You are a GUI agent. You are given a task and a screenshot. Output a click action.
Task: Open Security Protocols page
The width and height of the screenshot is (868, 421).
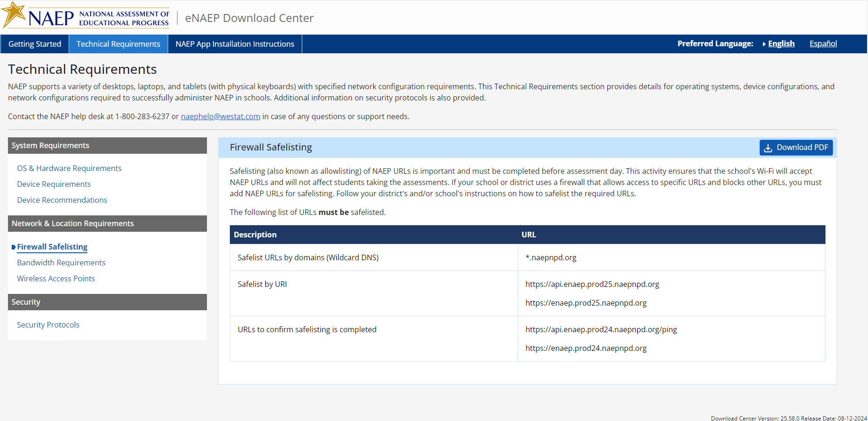pyautogui.click(x=48, y=325)
